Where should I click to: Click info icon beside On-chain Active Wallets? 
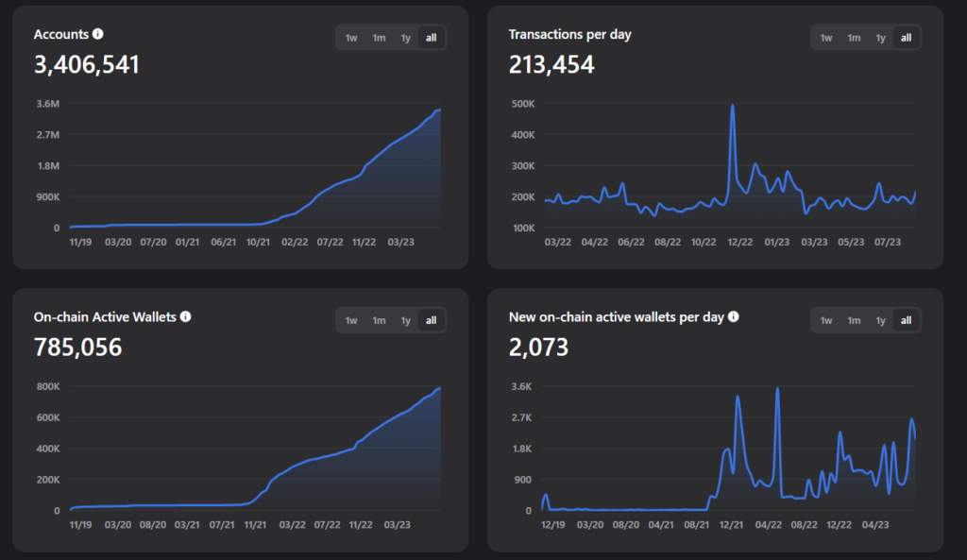[185, 317]
